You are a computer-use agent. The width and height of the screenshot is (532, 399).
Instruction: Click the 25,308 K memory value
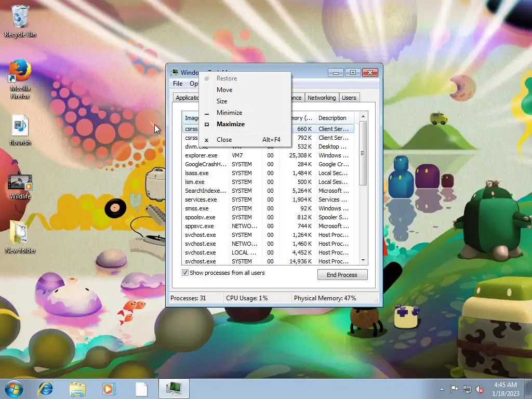click(x=300, y=155)
